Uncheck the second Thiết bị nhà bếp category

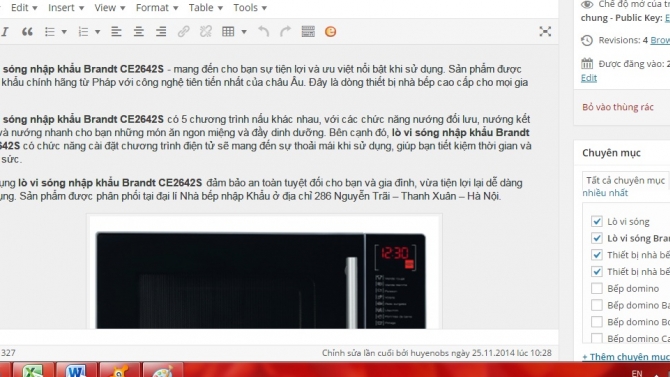(x=597, y=271)
